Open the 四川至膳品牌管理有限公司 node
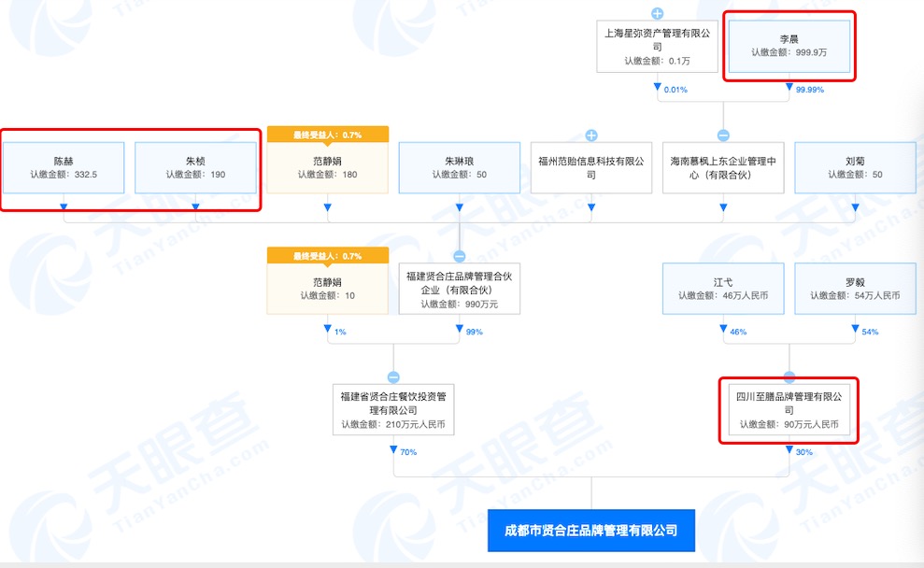 789,409
